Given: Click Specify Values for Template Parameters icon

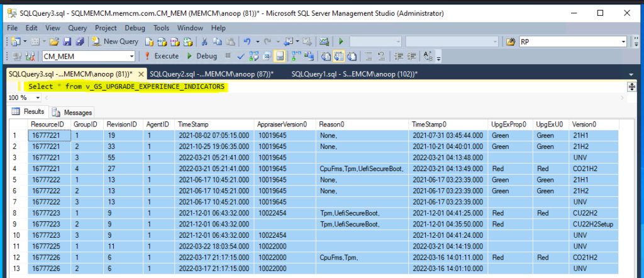Looking at the screenshot, I should pos(428,56).
